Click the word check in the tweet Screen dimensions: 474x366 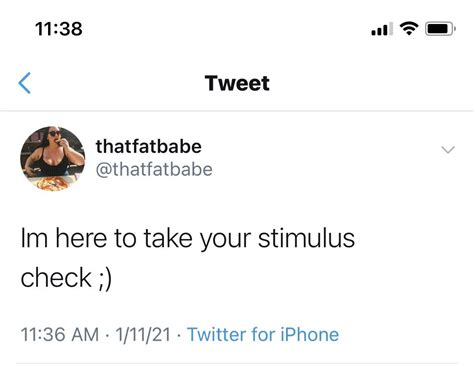56,278
